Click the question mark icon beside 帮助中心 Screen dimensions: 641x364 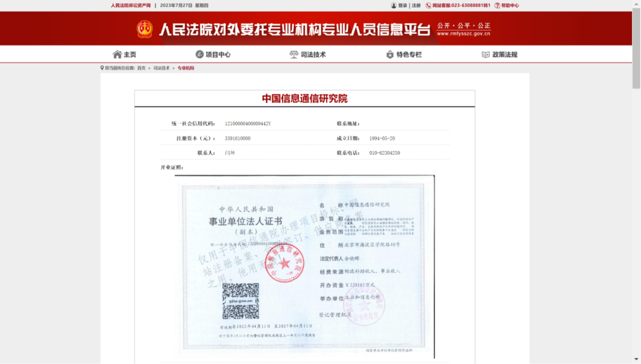497,5
